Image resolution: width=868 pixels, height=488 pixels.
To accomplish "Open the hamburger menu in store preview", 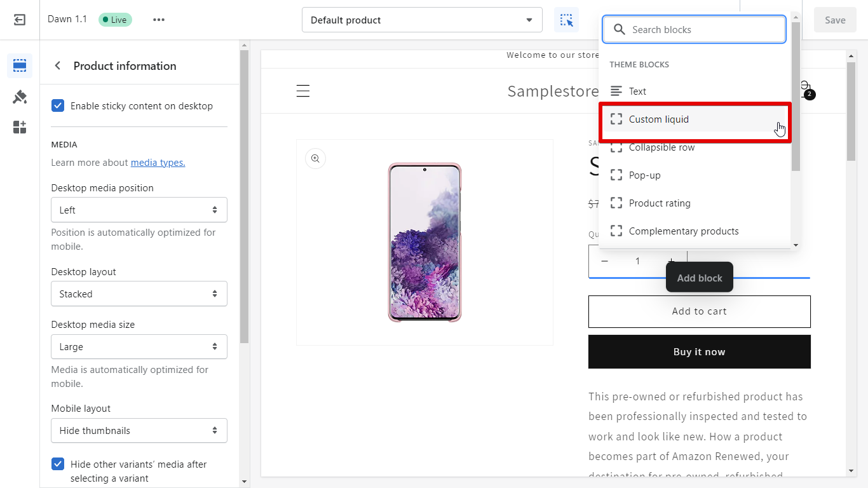I will 303,91.
